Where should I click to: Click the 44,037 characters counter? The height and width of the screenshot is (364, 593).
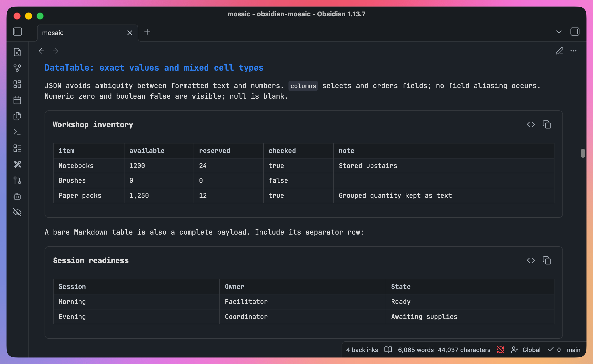tap(464, 350)
